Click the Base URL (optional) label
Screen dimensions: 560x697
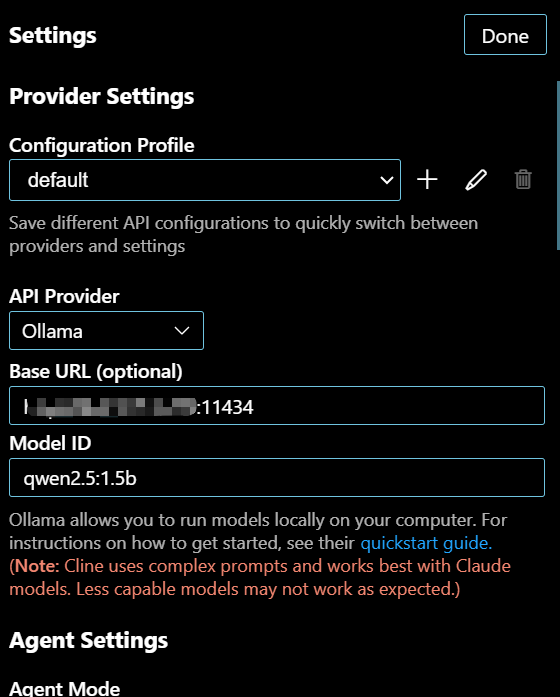[x=96, y=372]
